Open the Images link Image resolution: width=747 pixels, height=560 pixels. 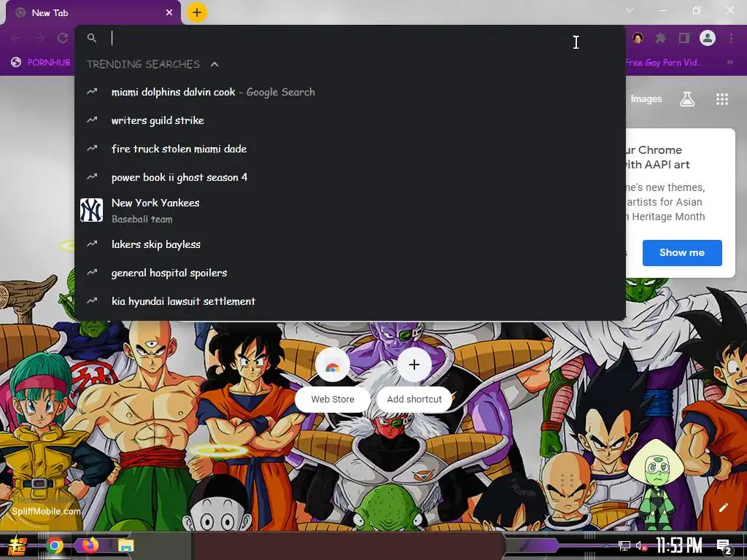point(646,99)
